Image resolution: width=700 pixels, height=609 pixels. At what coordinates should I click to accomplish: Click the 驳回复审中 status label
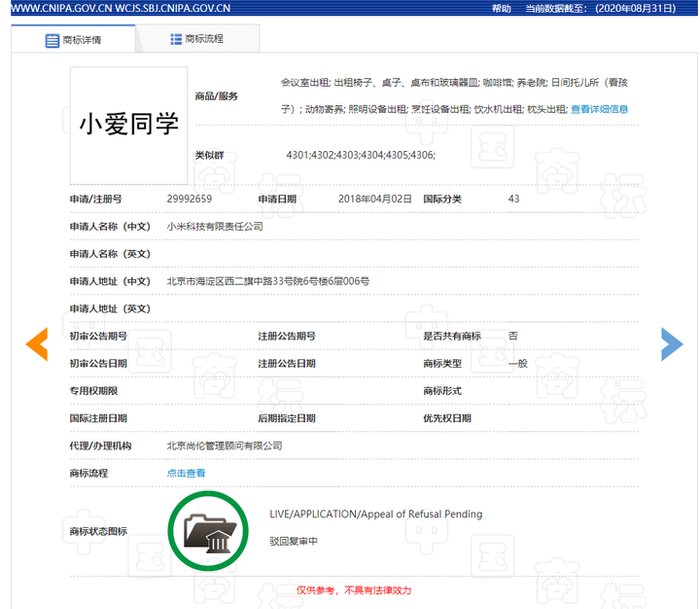[293, 541]
